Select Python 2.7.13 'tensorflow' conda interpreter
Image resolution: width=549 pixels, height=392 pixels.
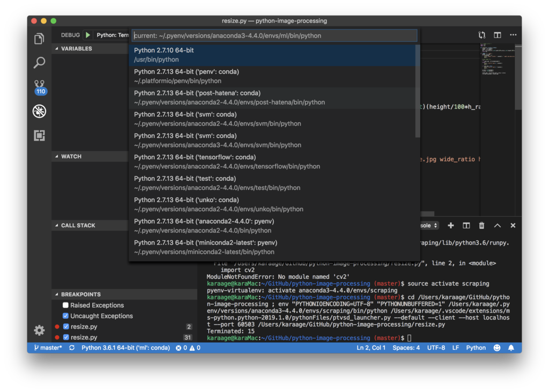272,162
